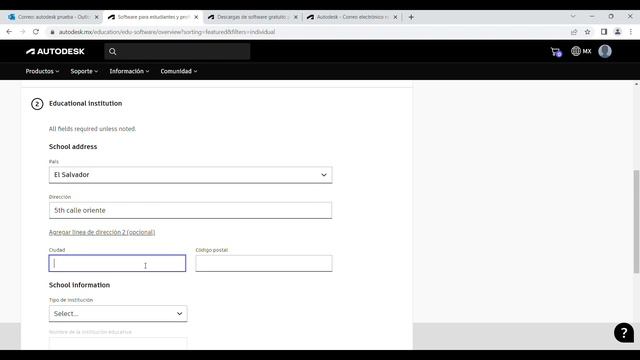
Task: Open a new browser tab
Action: [411, 17]
